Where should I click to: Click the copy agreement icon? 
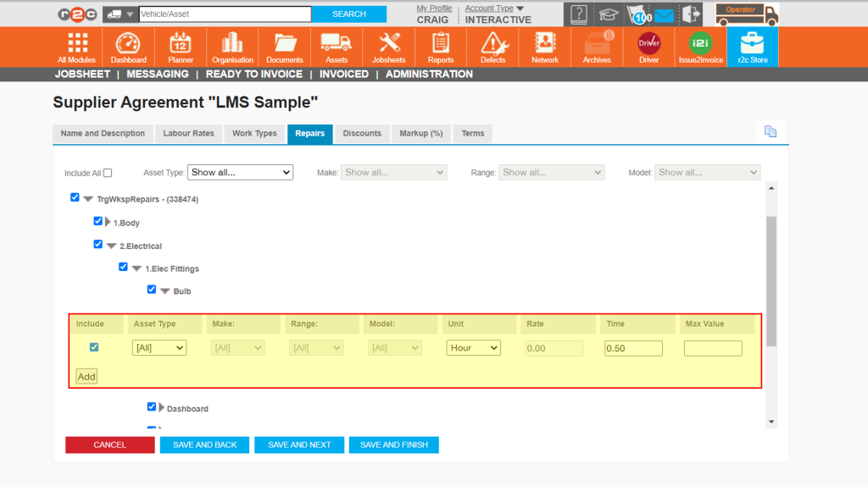(x=770, y=132)
